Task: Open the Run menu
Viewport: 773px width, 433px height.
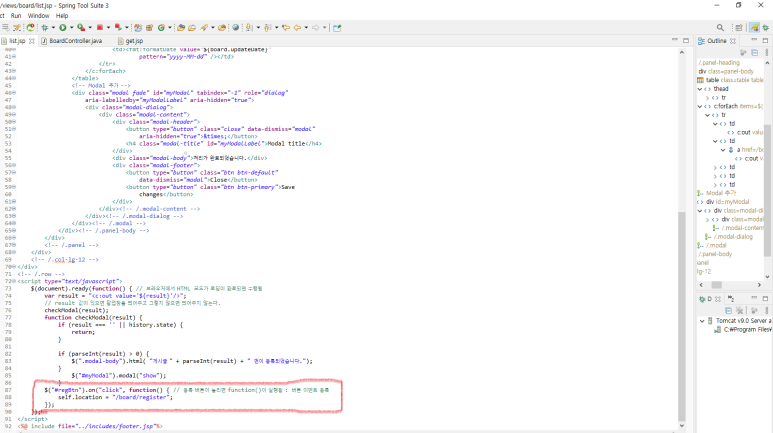Action: (16, 16)
